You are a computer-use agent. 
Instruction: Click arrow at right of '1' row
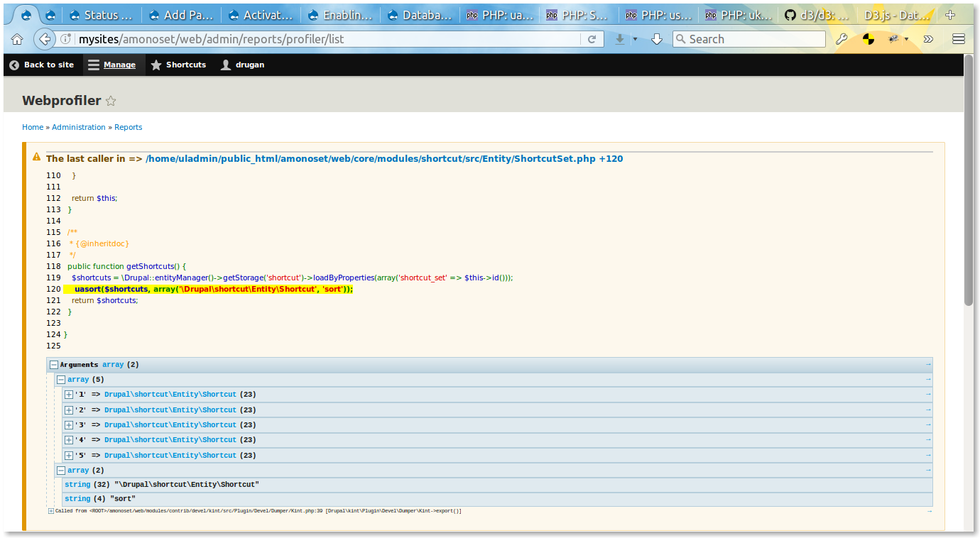pyautogui.click(x=928, y=394)
